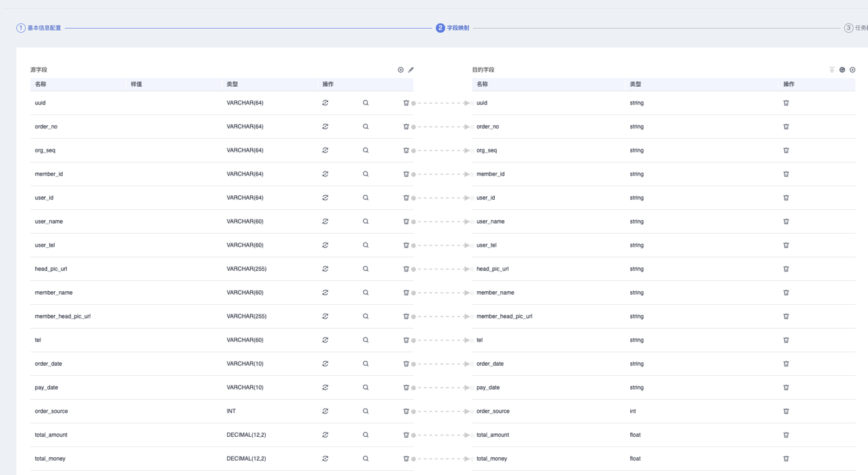Select step 2 字段映射
The height and width of the screenshot is (475, 868).
(452, 28)
